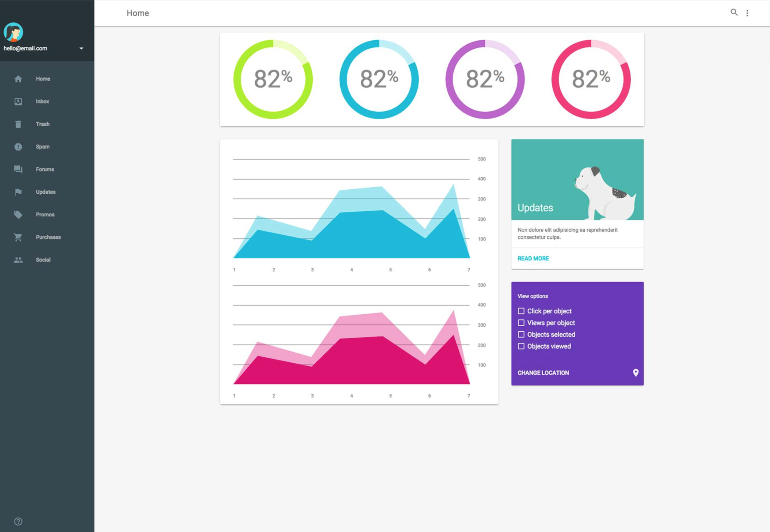
Task: Click the 100 axis label on pink chart
Action: 481,365
